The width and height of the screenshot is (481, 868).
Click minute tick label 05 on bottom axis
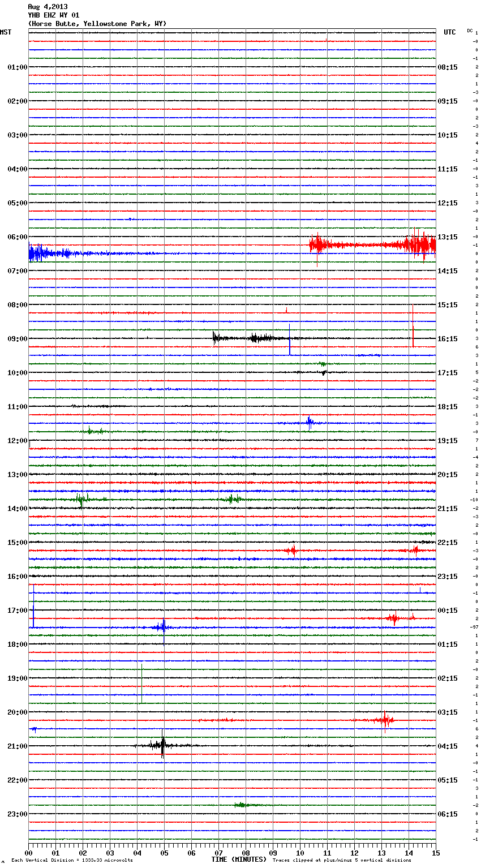pos(165,853)
